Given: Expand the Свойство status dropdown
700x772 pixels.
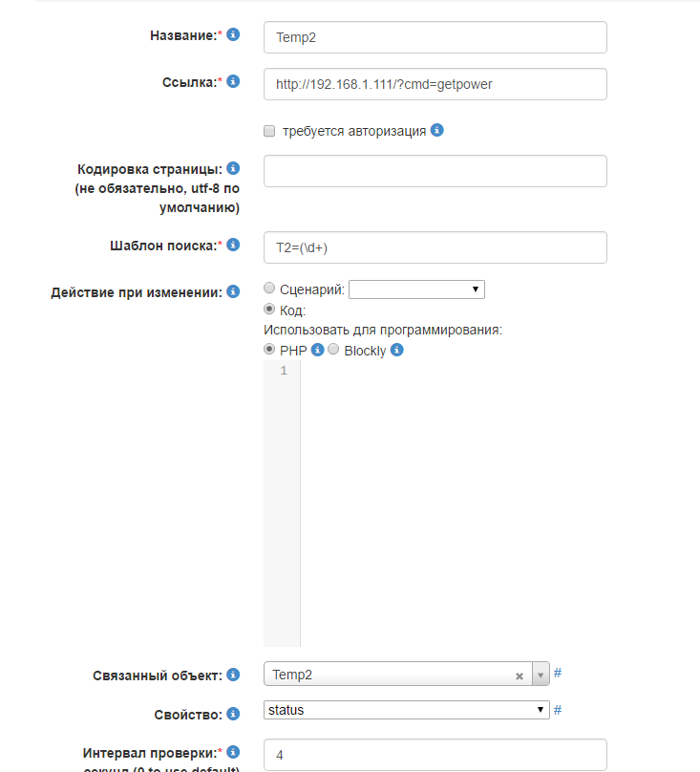Looking at the screenshot, I should pyautogui.click(x=406, y=710).
